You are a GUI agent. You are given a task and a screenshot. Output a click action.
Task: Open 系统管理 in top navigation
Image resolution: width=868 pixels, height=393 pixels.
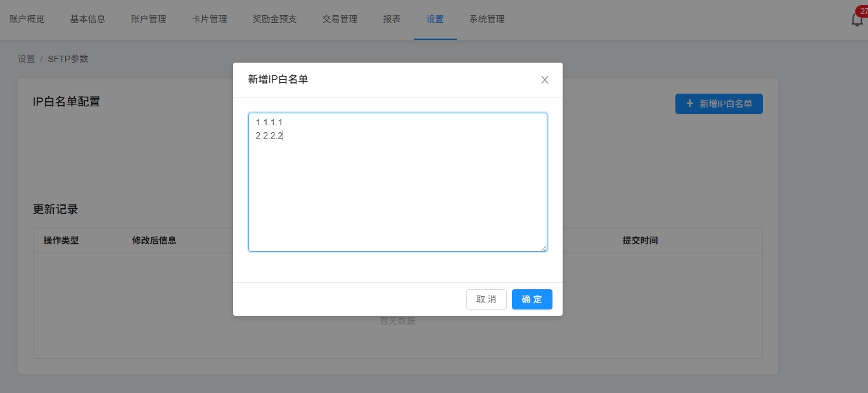(x=487, y=19)
